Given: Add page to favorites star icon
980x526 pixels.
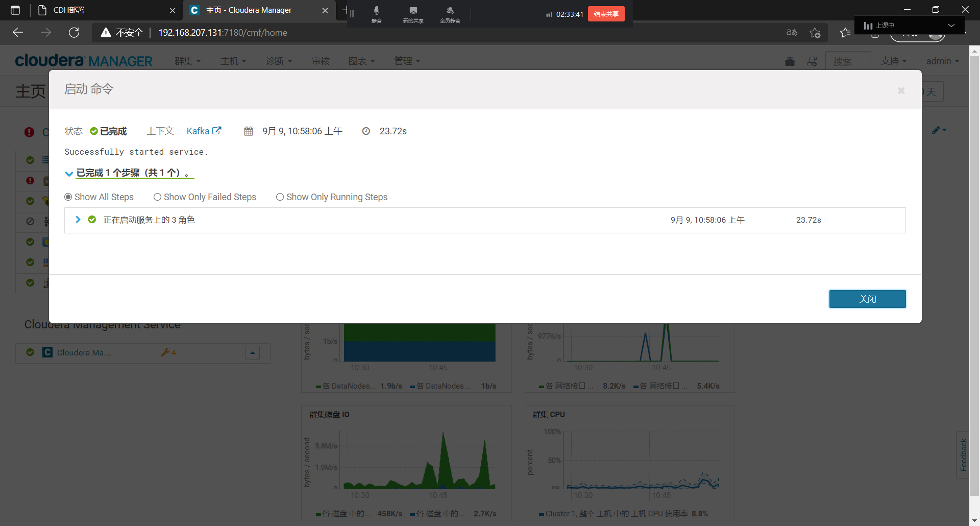Looking at the screenshot, I should [815, 33].
